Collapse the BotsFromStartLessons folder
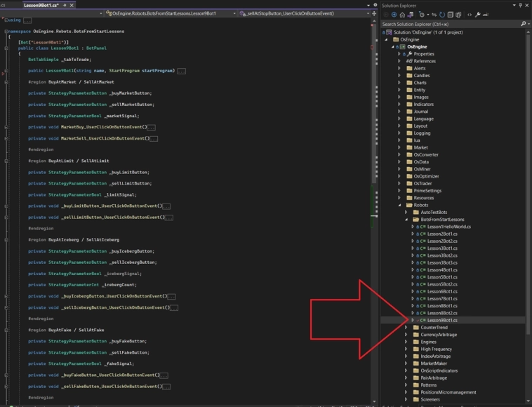The height and width of the screenshot is (407, 532). (x=406, y=220)
